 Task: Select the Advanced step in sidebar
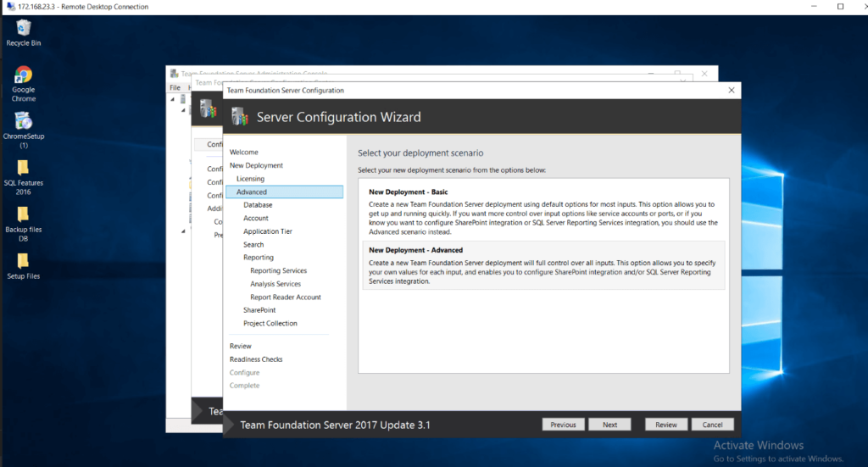pyautogui.click(x=285, y=192)
